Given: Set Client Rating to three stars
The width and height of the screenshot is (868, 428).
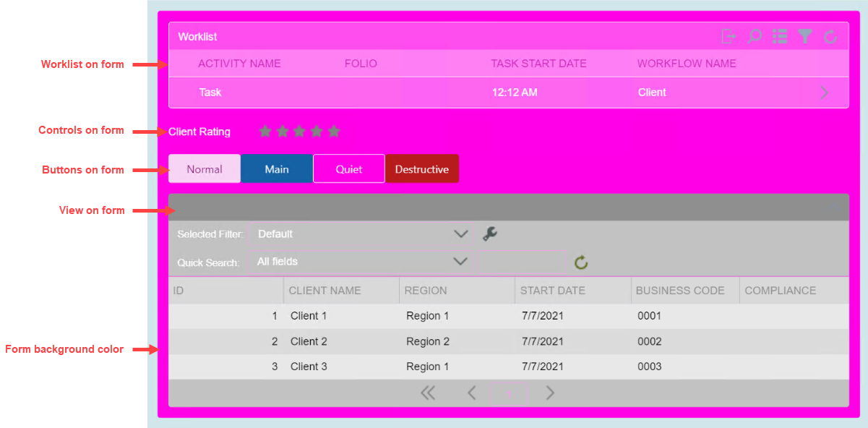Looking at the screenshot, I should [299, 131].
